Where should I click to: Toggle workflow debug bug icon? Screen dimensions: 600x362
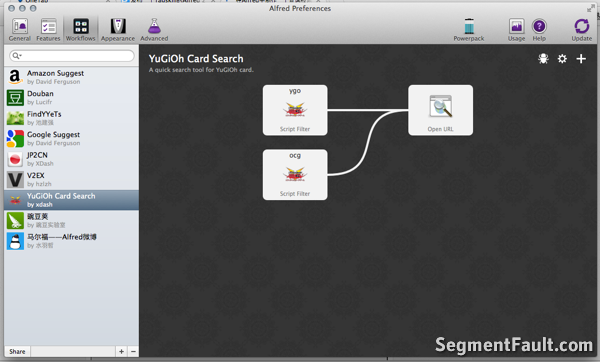543,59
